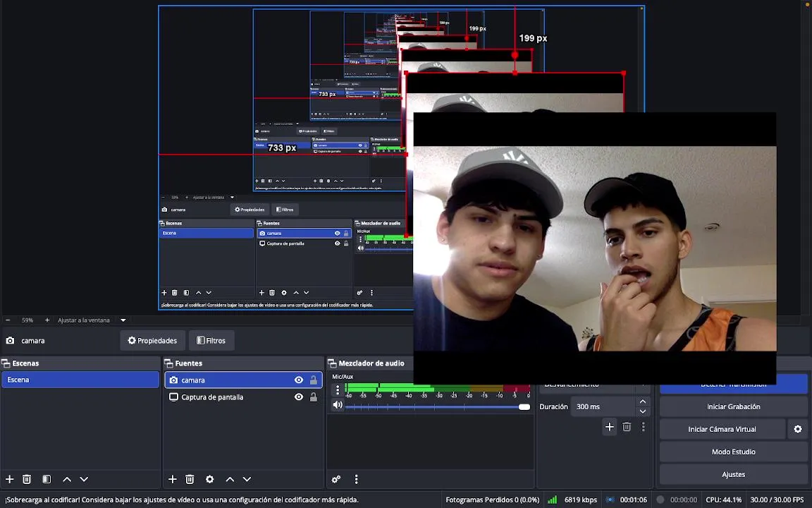Move scene down with arrow in Escenas toolbar
The height and width of the screenshot is (508, 812).
click(x=84, y=479)
